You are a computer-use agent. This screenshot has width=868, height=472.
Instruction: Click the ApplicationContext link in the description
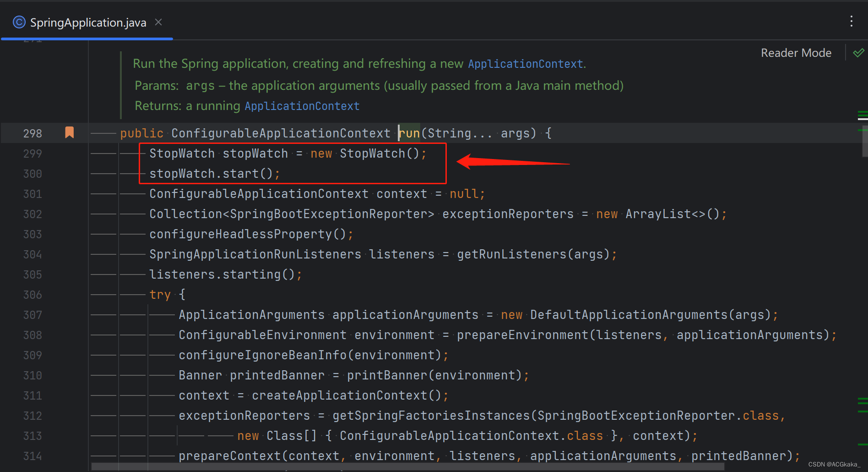pyautogui.click(x=526, y=64)
